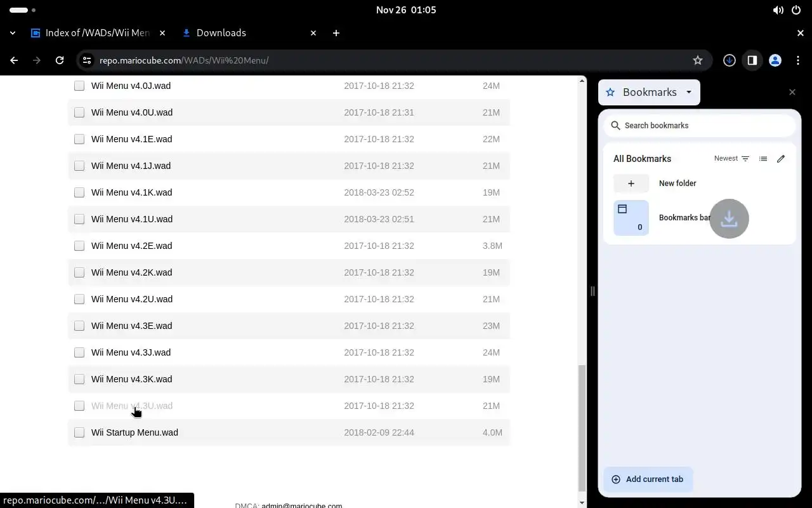Open the system power menu
This screenshot has height=508, width=812.
[x=796, y=10]
